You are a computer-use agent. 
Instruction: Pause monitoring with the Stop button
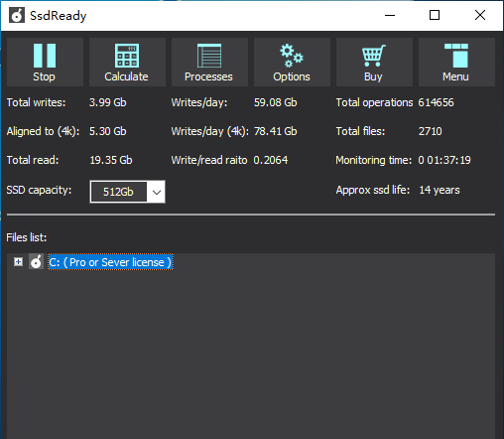(45, 62)
